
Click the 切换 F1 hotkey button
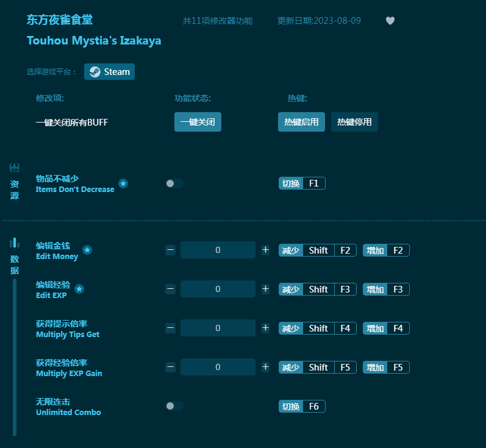302,183
